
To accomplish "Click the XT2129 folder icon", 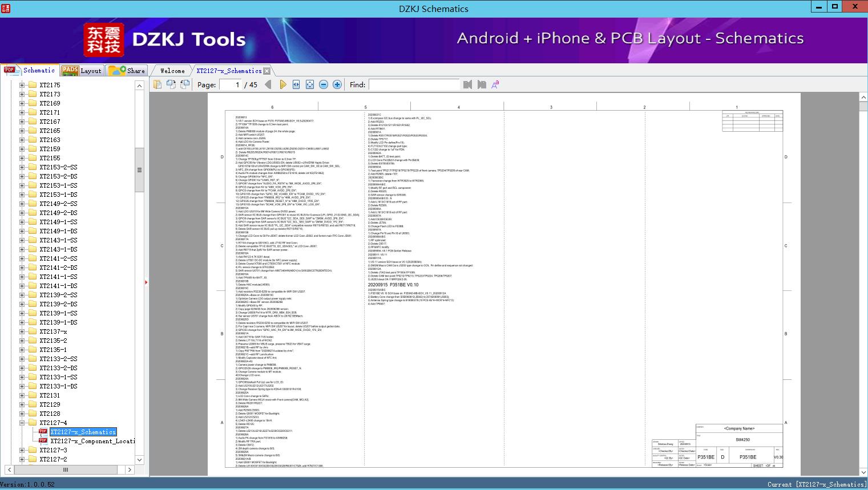I will (33, 404).
